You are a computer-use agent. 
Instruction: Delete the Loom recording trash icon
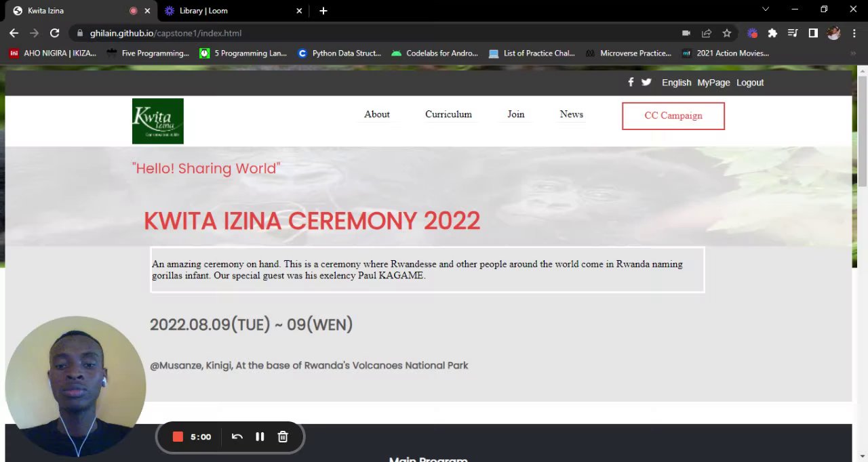283,437
